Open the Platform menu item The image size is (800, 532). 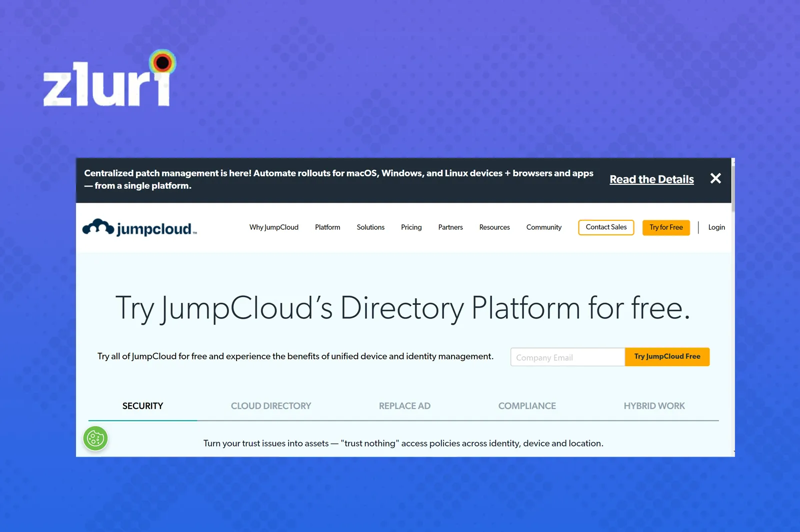pos(327,227)
